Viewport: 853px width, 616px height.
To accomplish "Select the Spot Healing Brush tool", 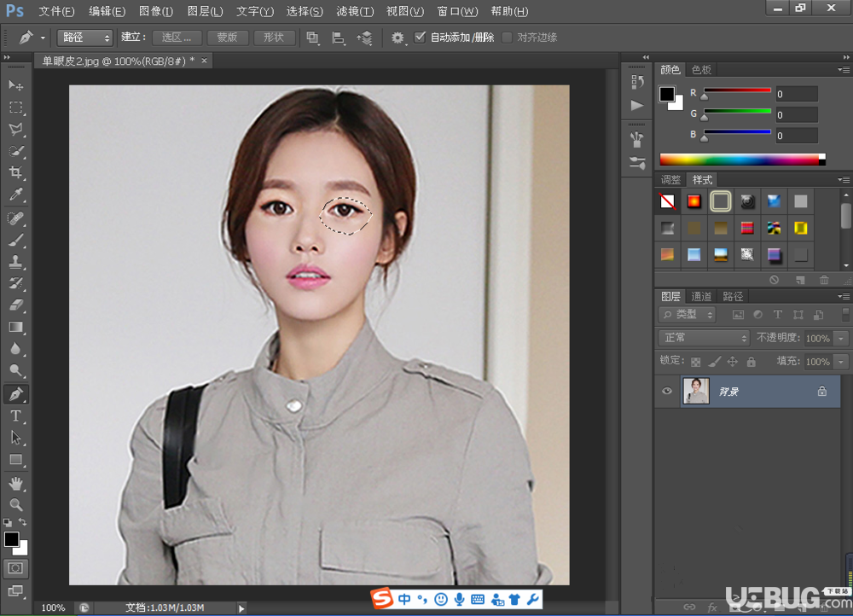I will pyautogui.click(x=15, y=218).
